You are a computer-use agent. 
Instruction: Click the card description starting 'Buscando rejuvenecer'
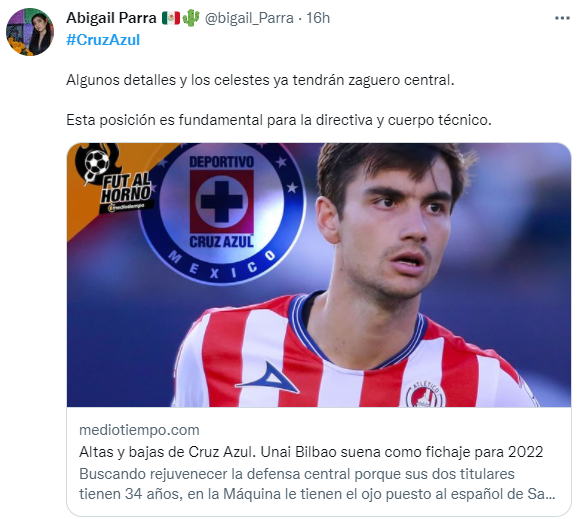coord(317,484)
